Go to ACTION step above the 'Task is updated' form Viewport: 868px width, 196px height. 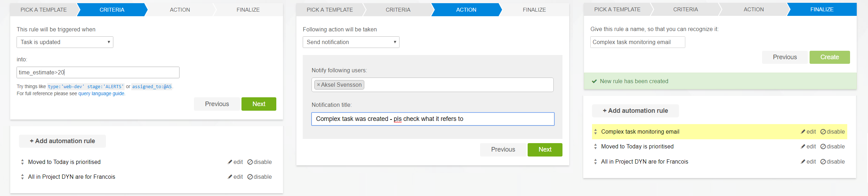(x=180, y=10)
